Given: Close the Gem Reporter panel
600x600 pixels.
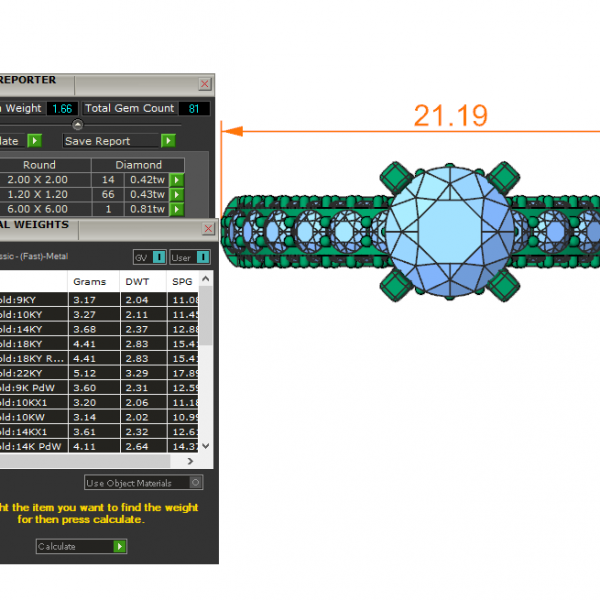Looking at the screenshot, I should tap(205, 85).
